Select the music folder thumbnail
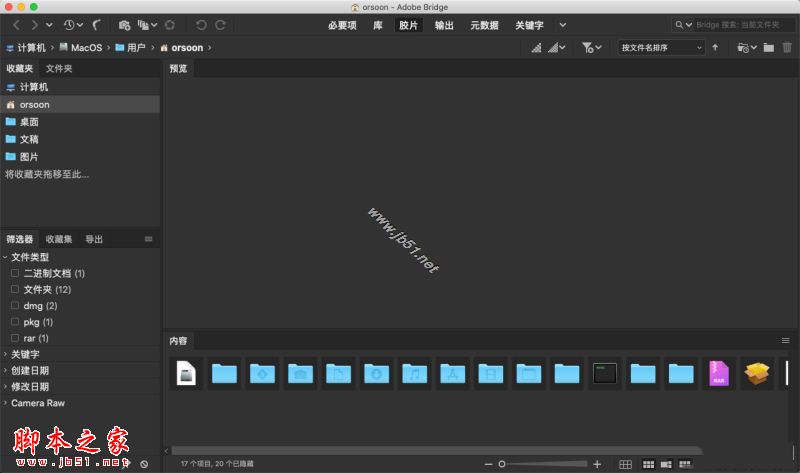This screenshot has height=473, width=800. click(414, 374)
